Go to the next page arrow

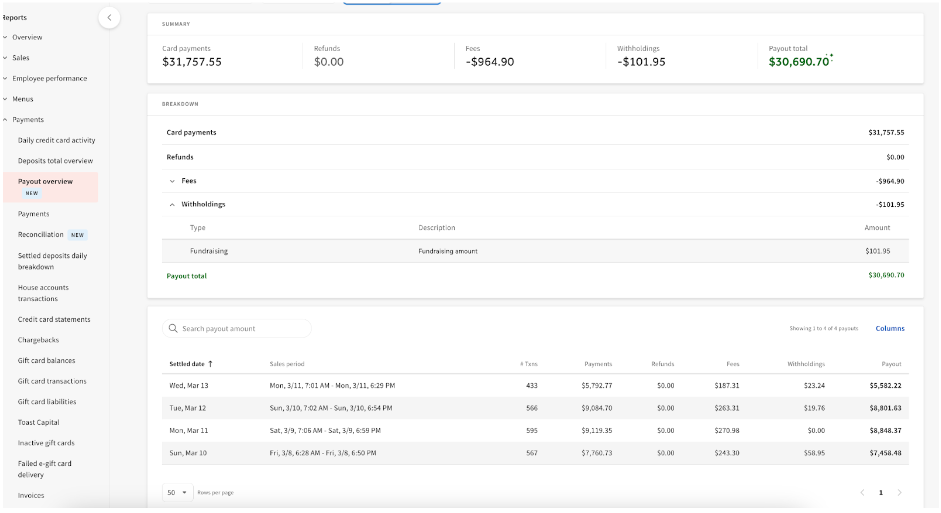(899, 493)
